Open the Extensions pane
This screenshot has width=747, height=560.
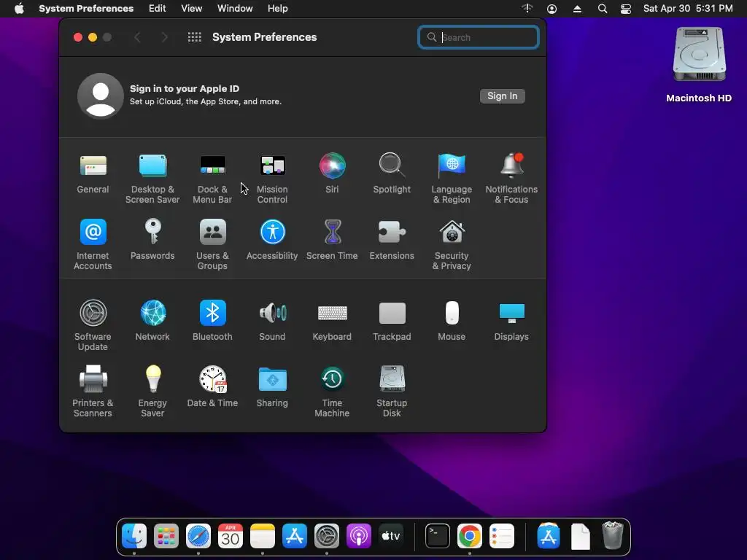pos(392,240)
